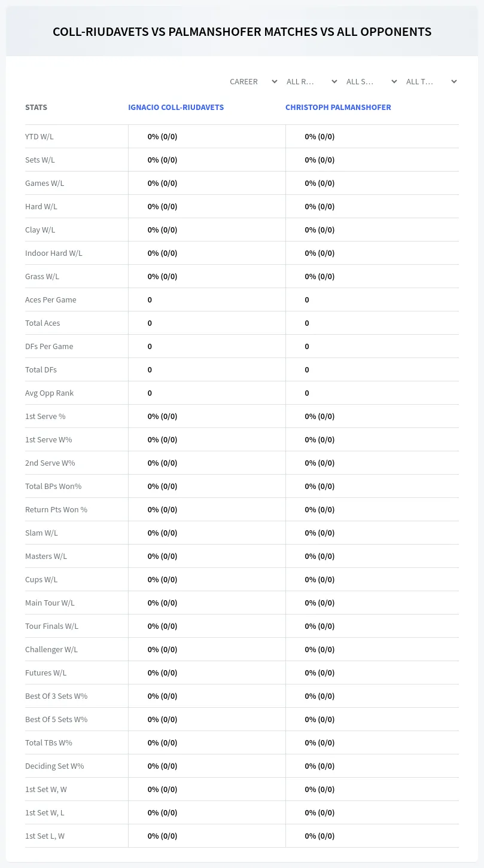Image resolution: width=484 pixels, height=868 pixels.
Task: Click the STATS column header
Action: pyautogui.click(x=36, y=108)
